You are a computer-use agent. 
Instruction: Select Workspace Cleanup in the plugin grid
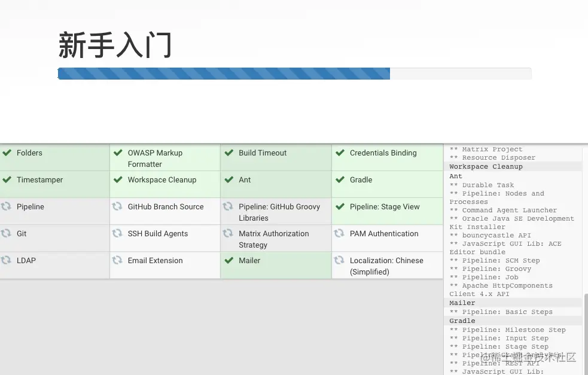point(162,180)
